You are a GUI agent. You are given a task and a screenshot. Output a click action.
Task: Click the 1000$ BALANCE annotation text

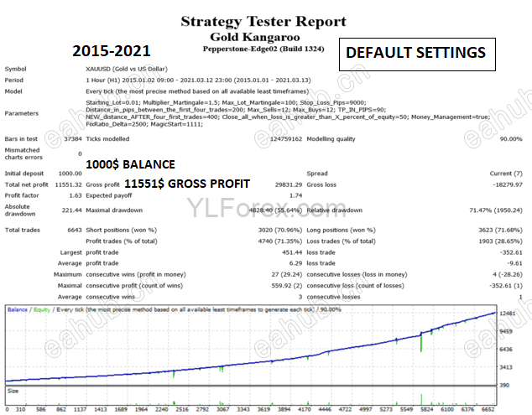pos(130,164)
